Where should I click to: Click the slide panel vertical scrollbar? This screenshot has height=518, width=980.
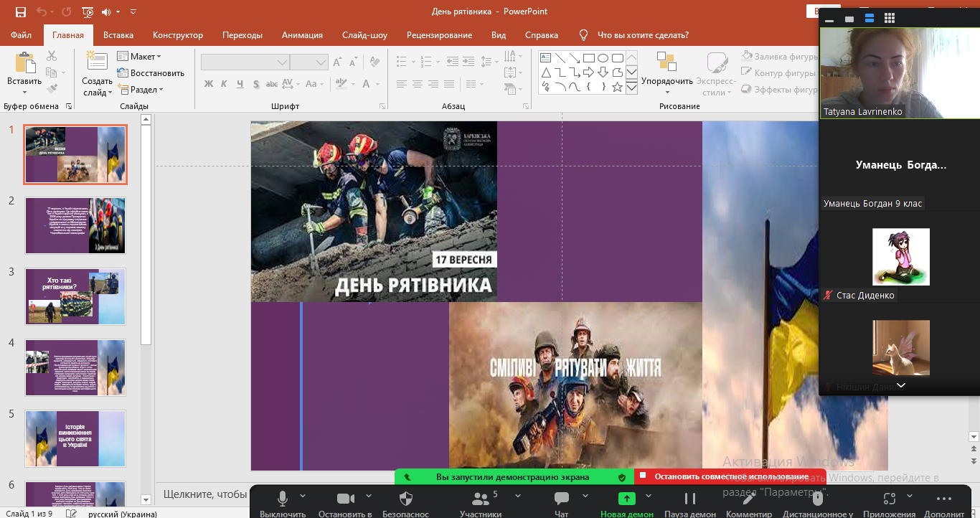tap(146, 237)
